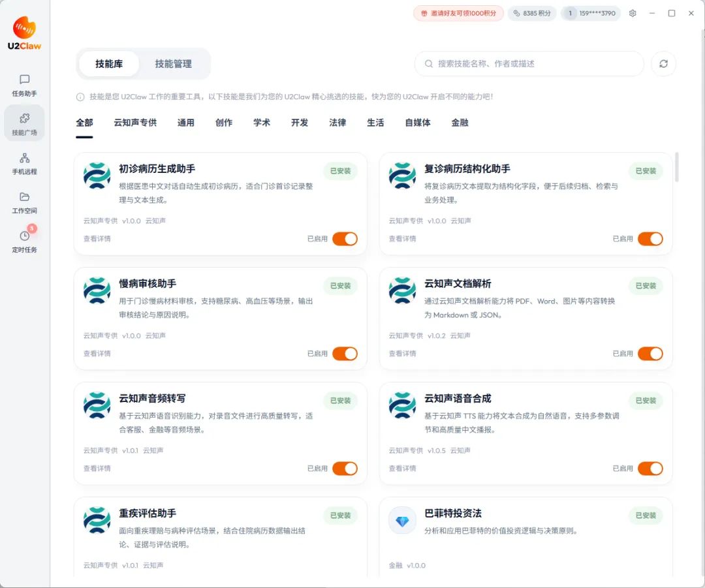This screenshot has width=705, height=588.
Task: Click version v1.0.2 on 云知声文档解析
Action: click(x=436, y=336)
